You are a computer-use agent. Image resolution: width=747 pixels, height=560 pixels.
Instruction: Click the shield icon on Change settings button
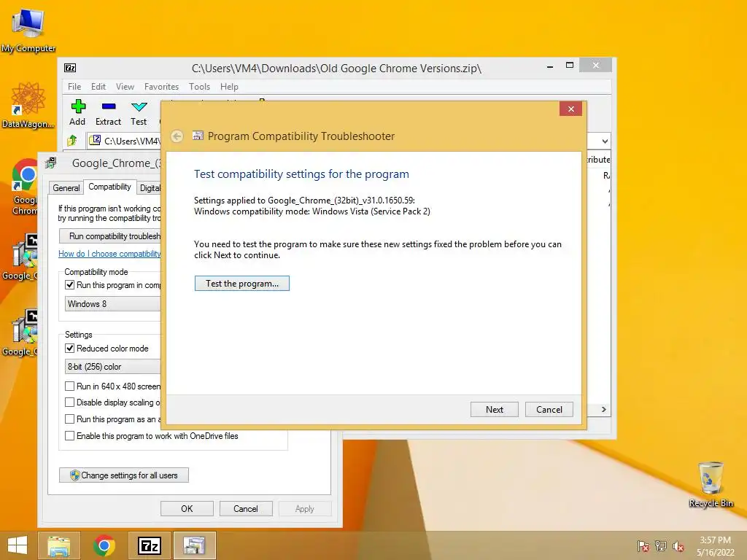point(75,475)
